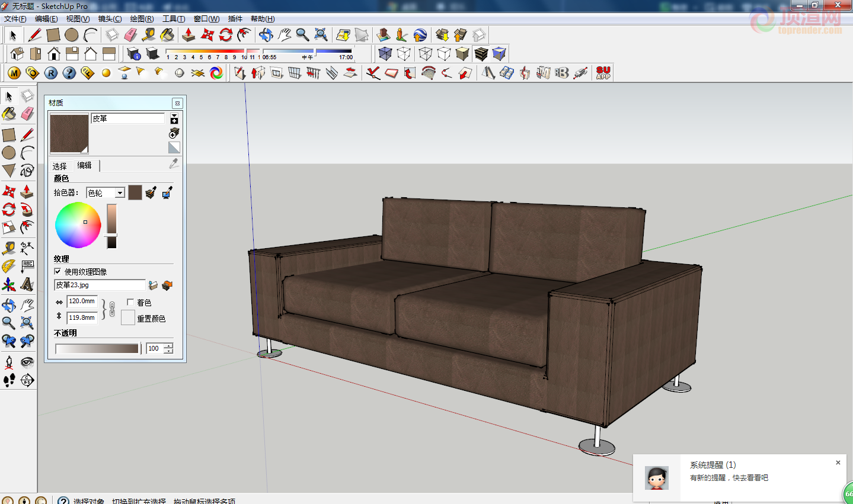
Task: Edit texture in external editor icon
Action: 167,285
